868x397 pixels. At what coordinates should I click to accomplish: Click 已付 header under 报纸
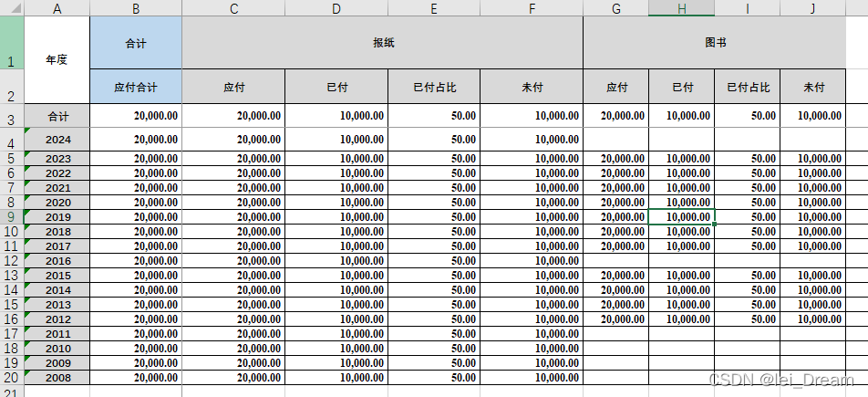point(336,87)
